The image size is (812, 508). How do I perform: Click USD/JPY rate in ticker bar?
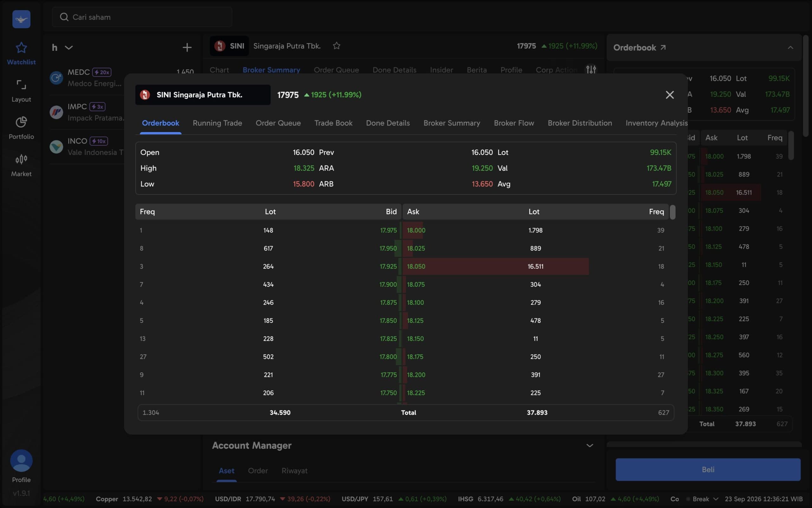tap(394, 499)
